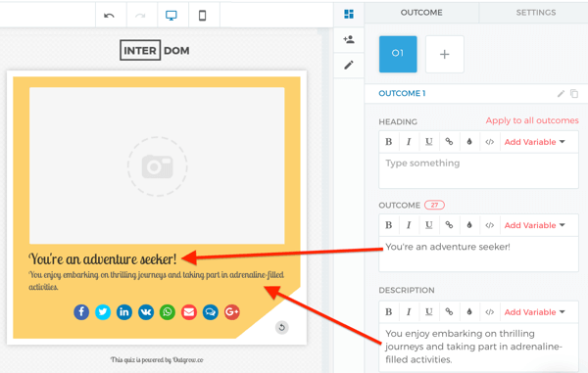Toggle italic in Outcome editor
Viewport: 588px width, 373px height.
[409, 225]
